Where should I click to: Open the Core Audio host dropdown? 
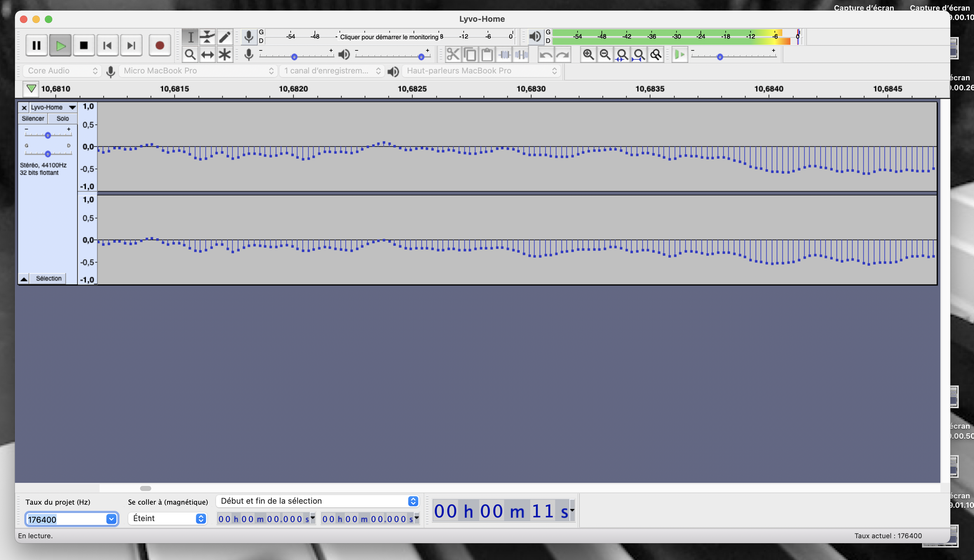tap(62, 71)
